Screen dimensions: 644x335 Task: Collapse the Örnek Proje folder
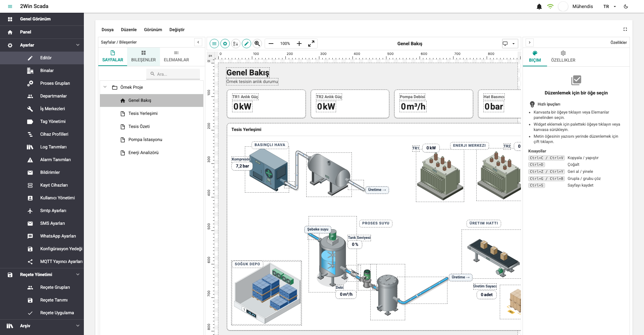point(105,87)
